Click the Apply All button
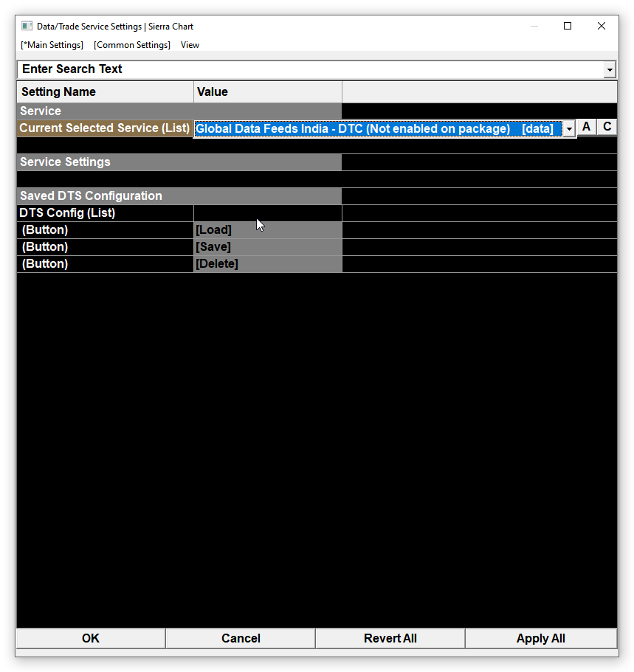Screen dimensions: 634x672 (541, 638)
